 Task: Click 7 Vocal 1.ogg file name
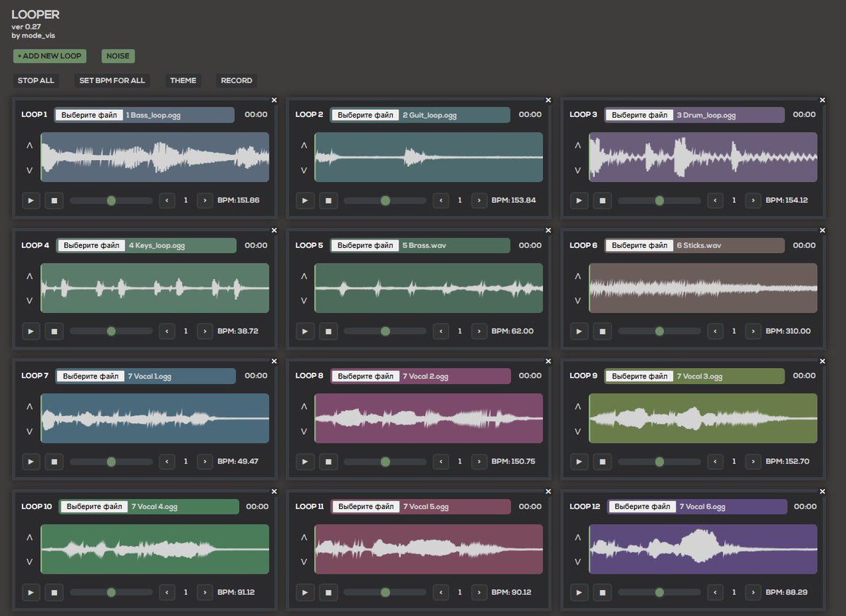click(x=149, y=376)
